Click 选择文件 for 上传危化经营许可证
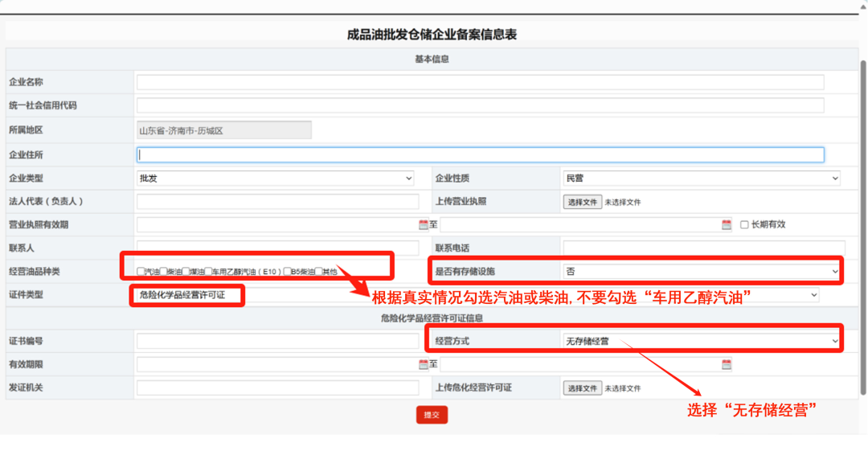The image size is (868, 451). [x=582, y=388]
